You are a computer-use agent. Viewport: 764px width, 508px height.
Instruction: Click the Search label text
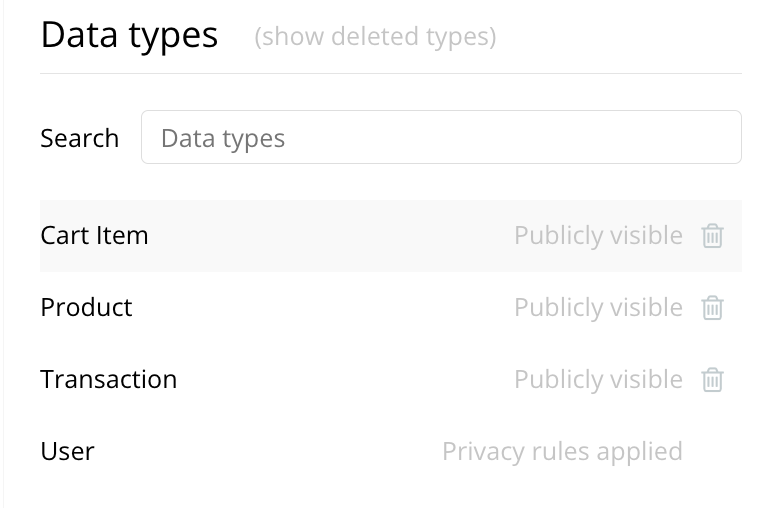pyautogui.click(x=79, y=138)
